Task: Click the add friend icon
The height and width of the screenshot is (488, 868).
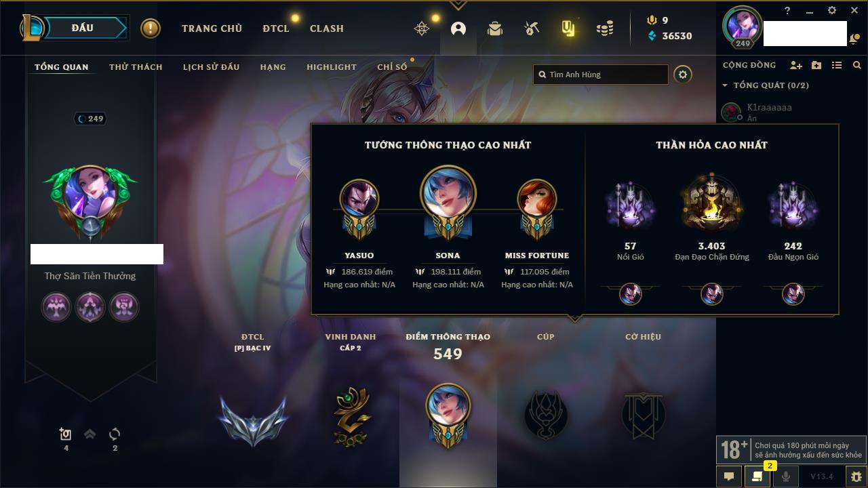Action: tap(796, 65)
